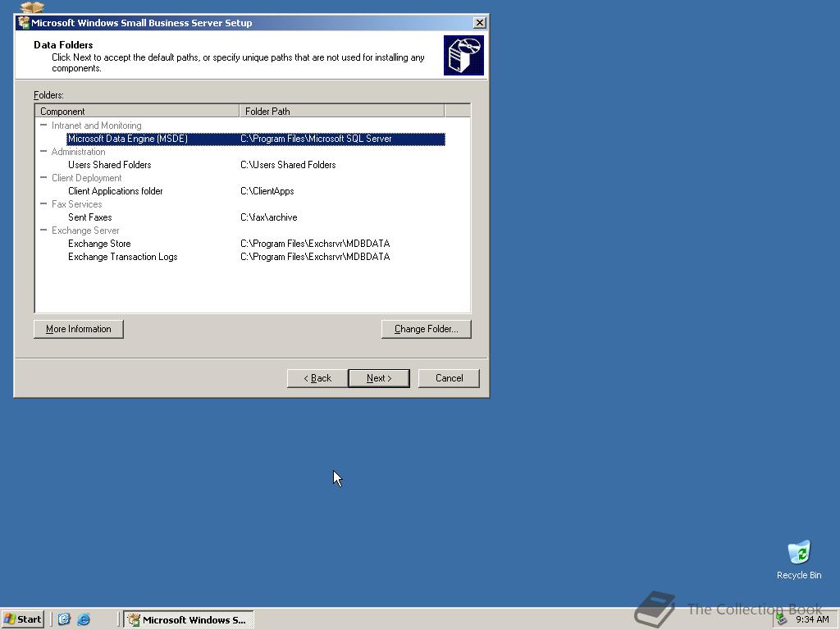
Task: Select the Users Shared Folders component
Action: [x=109, y=165]
